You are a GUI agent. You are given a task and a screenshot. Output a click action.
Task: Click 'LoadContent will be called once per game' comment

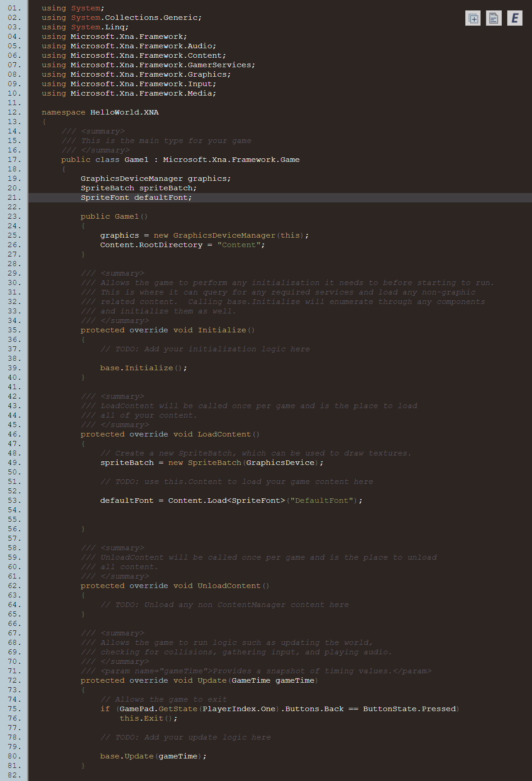(249, 406)
